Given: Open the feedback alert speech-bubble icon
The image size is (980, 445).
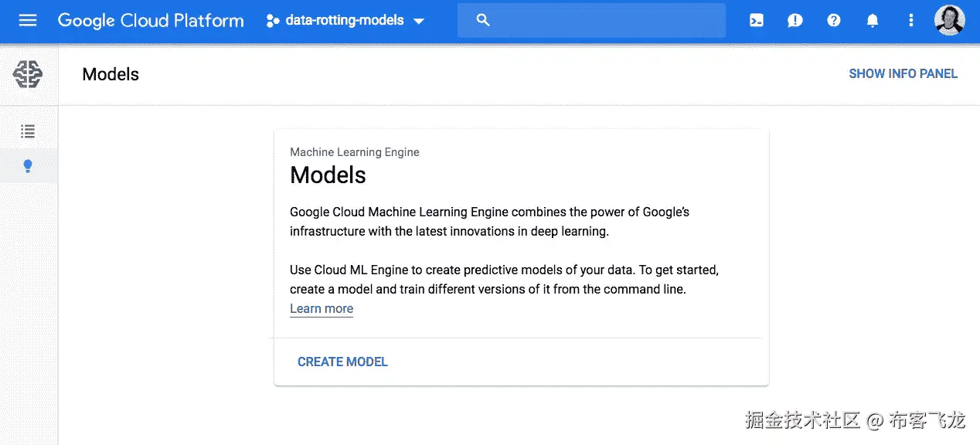Looking at the screenshot, I should click(x=795, y=21).
